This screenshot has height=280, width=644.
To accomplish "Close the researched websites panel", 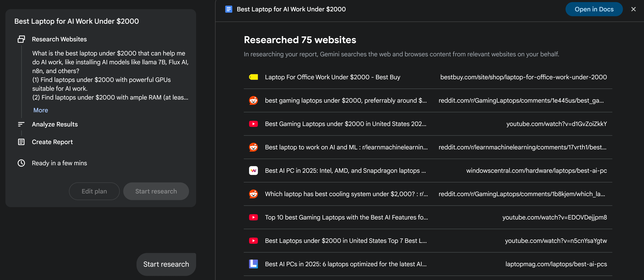I will [x=633, y=9].
